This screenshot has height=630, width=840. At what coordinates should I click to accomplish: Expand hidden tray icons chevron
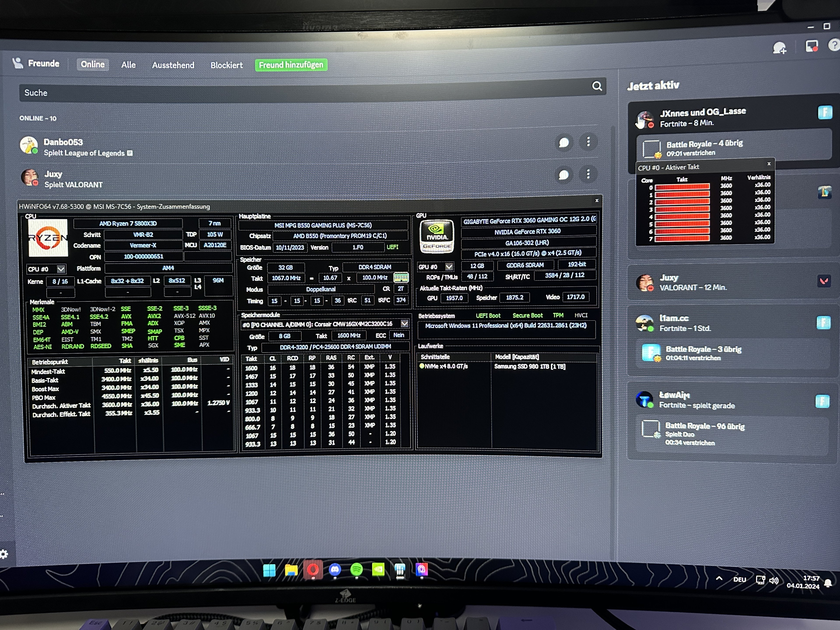pos(719,578)
